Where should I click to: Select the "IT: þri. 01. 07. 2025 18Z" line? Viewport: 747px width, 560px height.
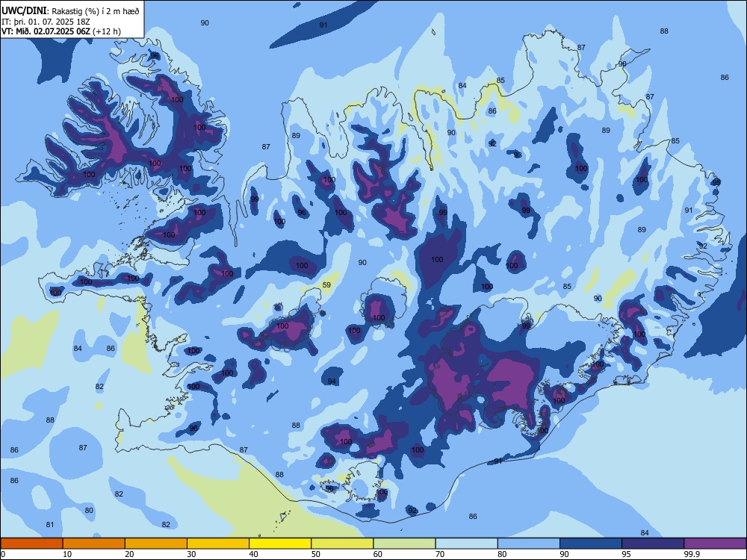click(x=46, y=22)
